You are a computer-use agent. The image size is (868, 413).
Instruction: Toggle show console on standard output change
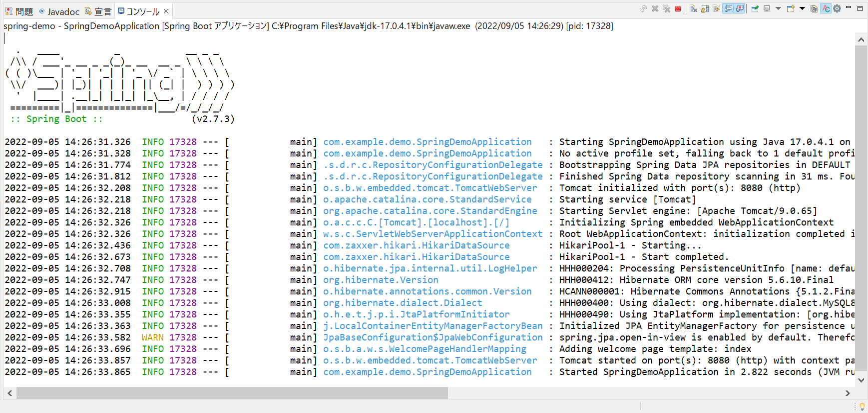pos(728,8)
